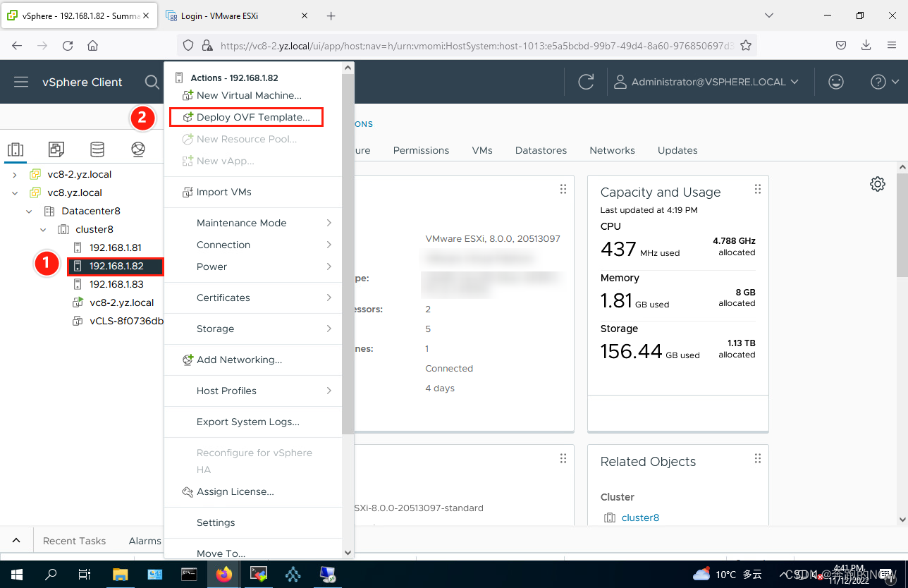The width and height of the screenshot is (908, 588).
Task: Open File Explorer from the taskbar
Action: click(121, 575)
